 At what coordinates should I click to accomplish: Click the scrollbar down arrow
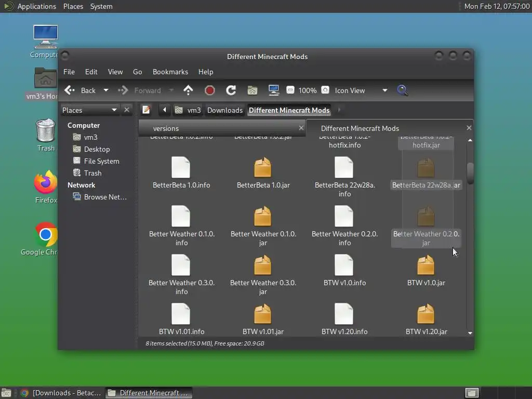[x=470, y=333]
